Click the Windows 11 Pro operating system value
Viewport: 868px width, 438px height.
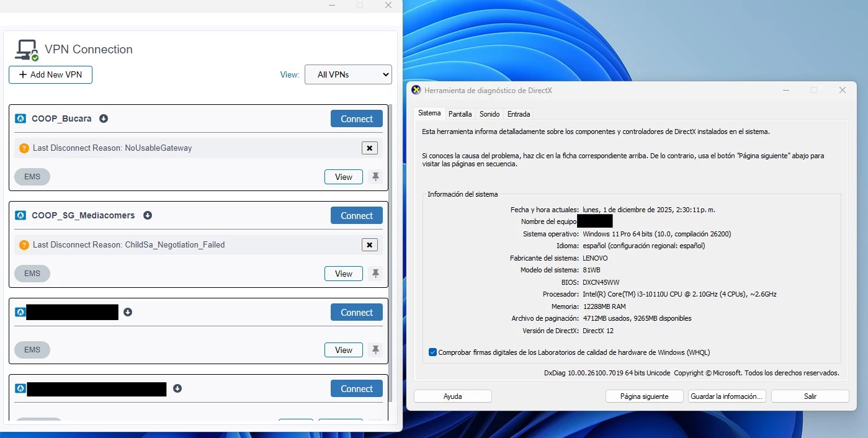coord(656,234)
